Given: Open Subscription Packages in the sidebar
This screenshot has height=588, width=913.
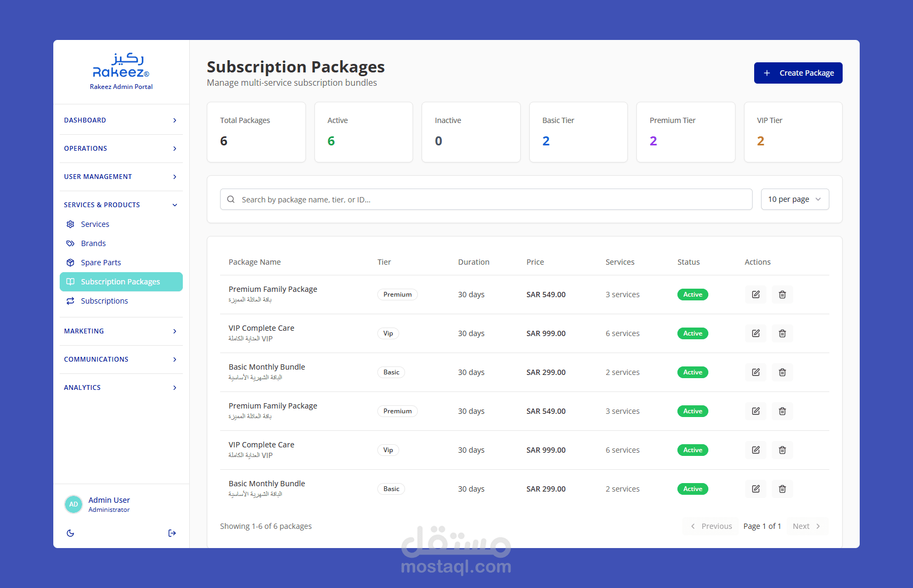Looking at the screenshot, I should click(121, 282).
